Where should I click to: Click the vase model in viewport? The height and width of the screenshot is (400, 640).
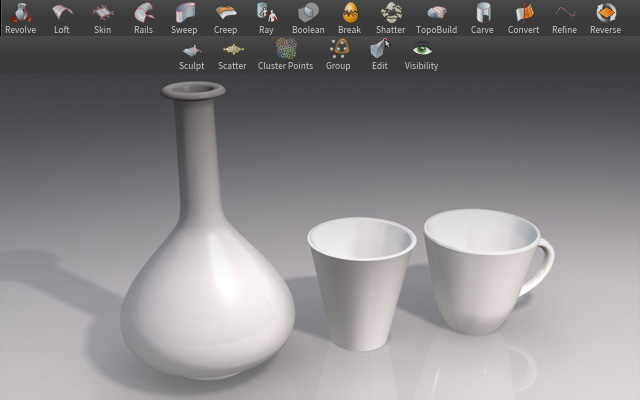(207, 286)
